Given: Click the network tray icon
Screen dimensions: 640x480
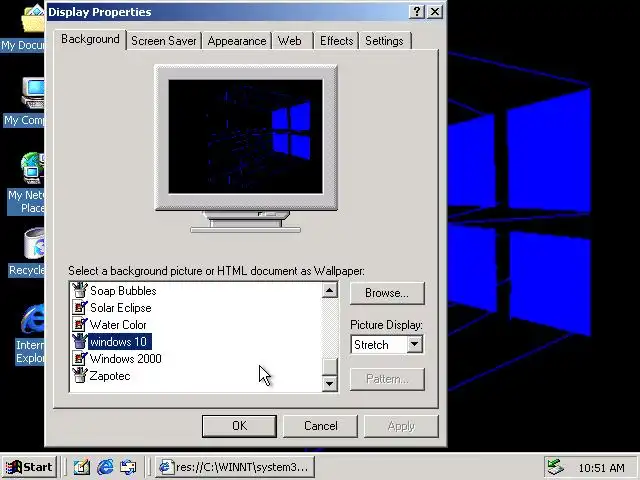Looking at the screenshot, I should 556,467.
